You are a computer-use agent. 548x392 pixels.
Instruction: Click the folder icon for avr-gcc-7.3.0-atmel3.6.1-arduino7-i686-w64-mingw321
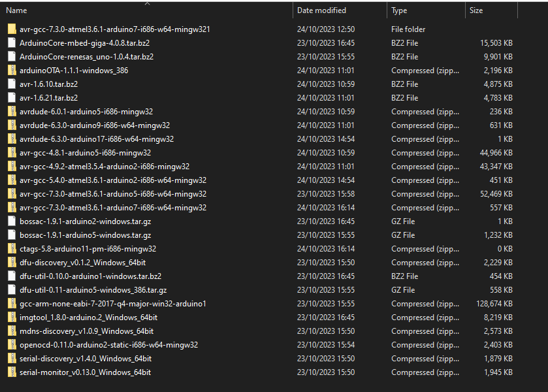(x=12, y=29)
